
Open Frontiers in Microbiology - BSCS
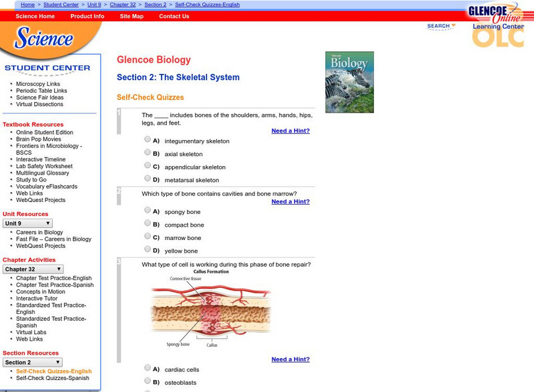(49, 149)
